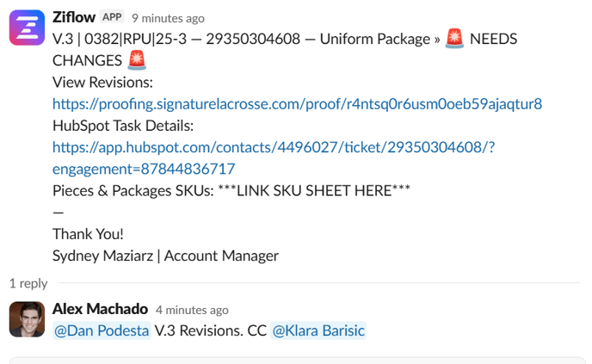Click the red siren emoji before NEEDS
Image resolution: width=592 pixels, height=364 pixels.
[454, 39]
